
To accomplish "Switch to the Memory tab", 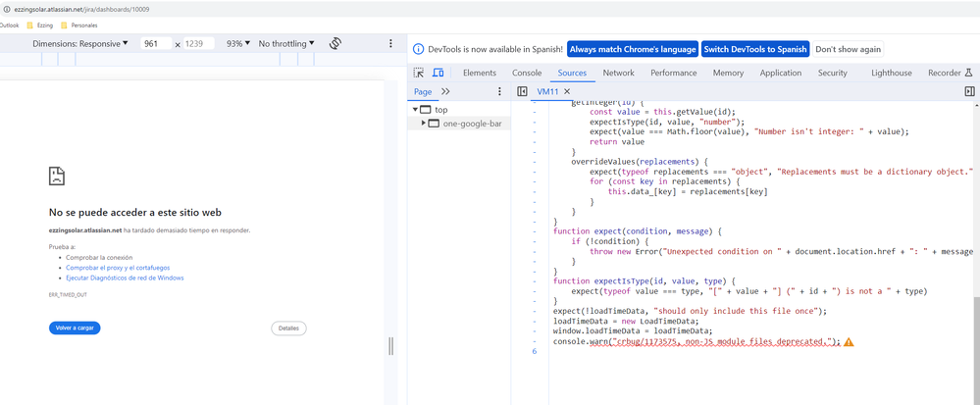I will pos(728,73).
